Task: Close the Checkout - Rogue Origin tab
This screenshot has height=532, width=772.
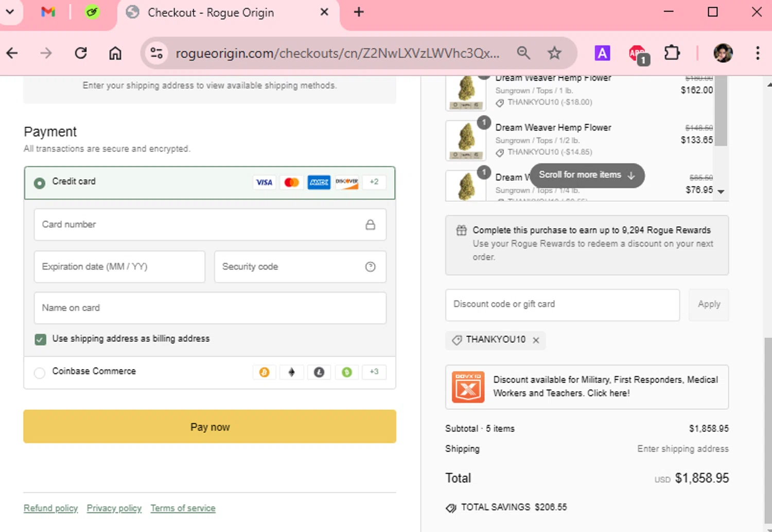Action: [x=324, y=12]
